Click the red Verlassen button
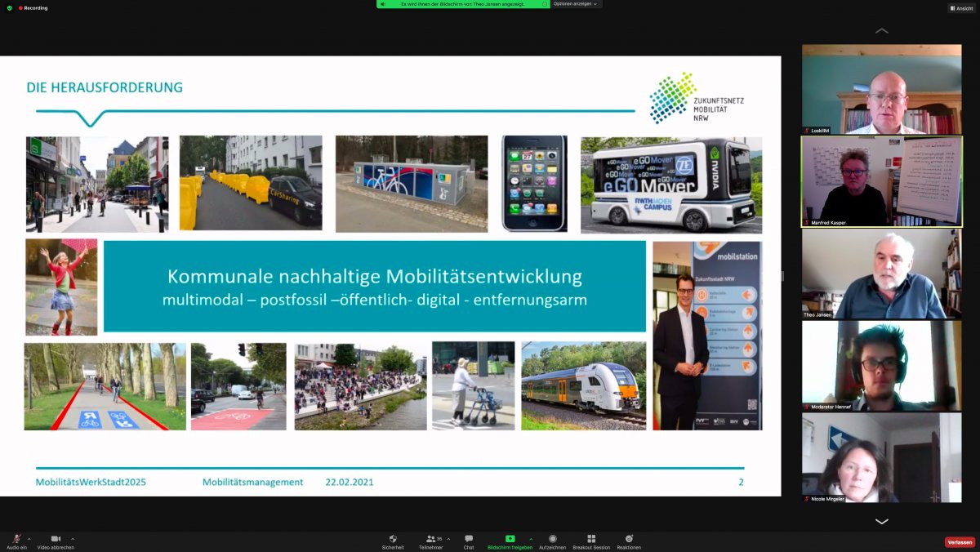 [x=960, y=542]
